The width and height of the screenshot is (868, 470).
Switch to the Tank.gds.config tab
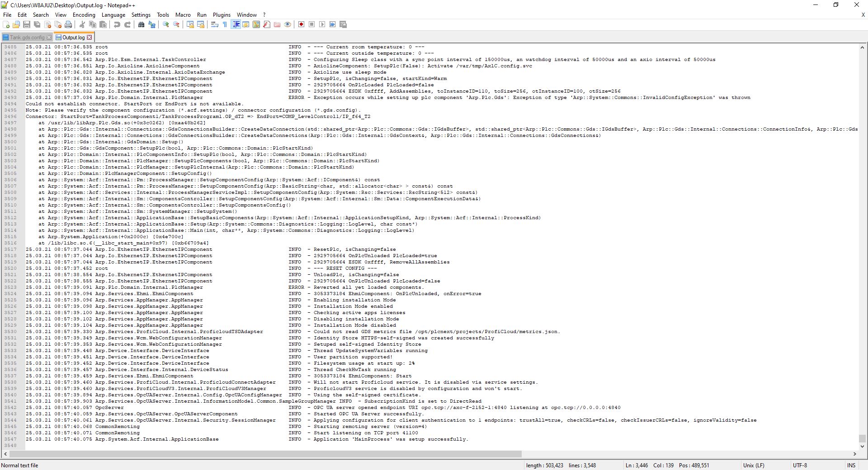(x=27, y=38)
